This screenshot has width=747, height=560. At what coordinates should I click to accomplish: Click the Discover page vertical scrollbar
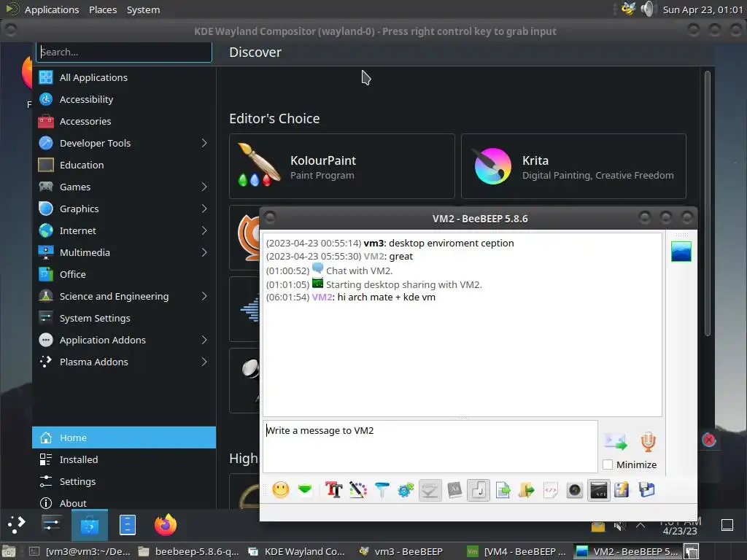pyautogui.click(x=708, y=203)
